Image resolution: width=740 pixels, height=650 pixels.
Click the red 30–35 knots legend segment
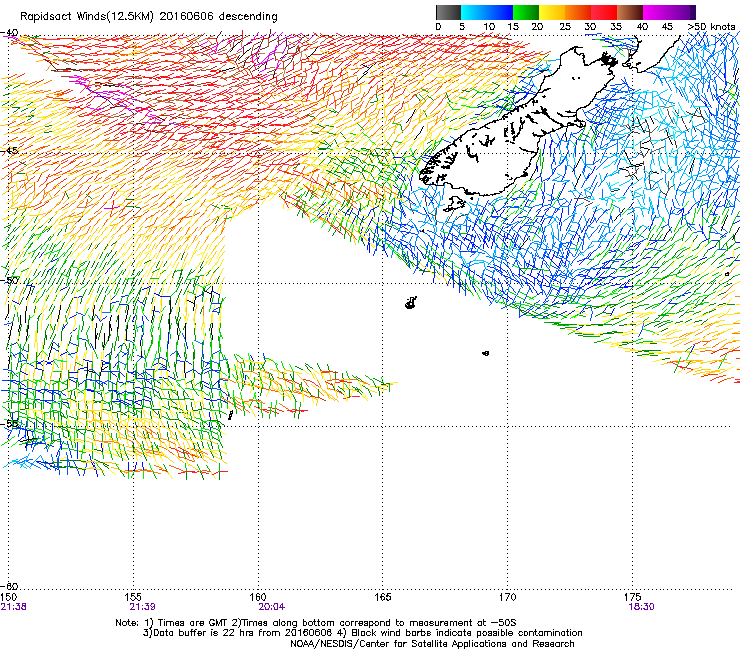604,12
